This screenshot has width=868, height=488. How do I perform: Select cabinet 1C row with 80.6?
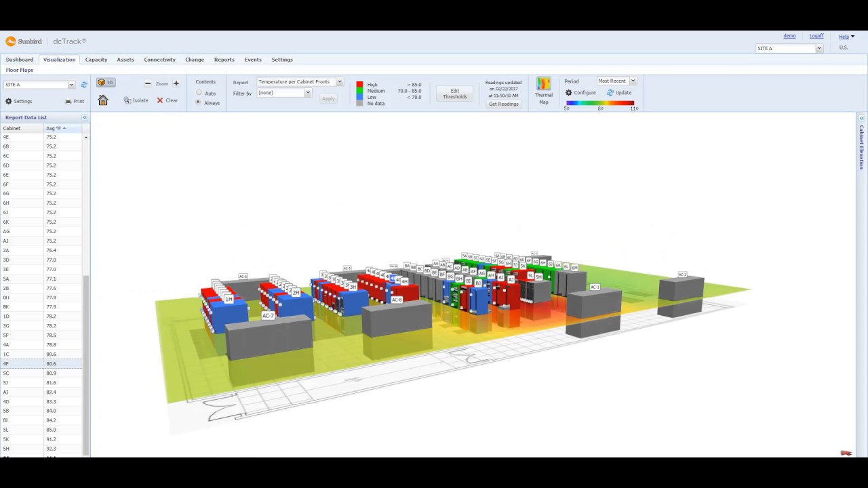pos(41,354)
